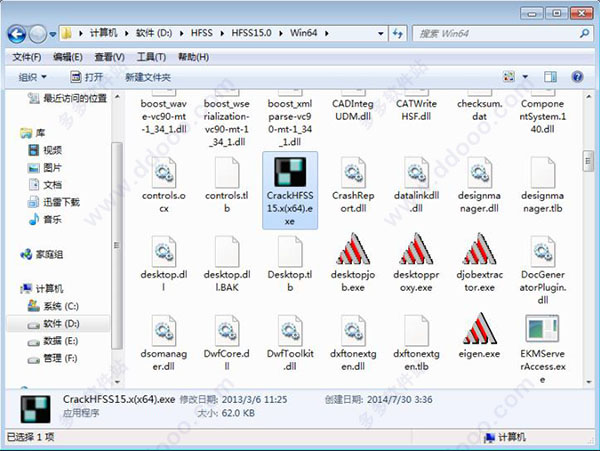Select the desktopproxy.exe program icon
The width and height of the screenshot is (600, 451).
click(416, 249)
